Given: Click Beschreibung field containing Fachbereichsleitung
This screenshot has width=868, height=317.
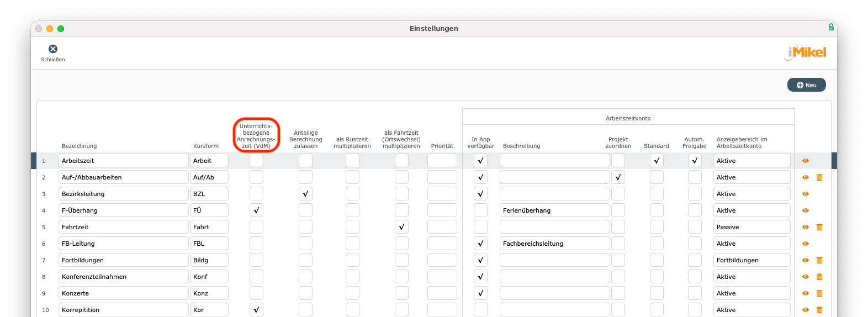Looking at the screenshot, I should click(x=555, y=244).
